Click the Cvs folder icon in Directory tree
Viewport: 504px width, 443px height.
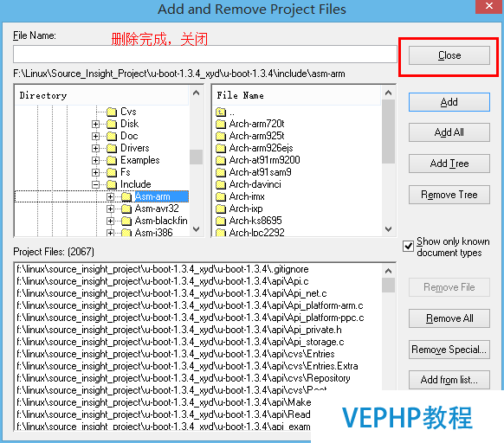[112, 112]
